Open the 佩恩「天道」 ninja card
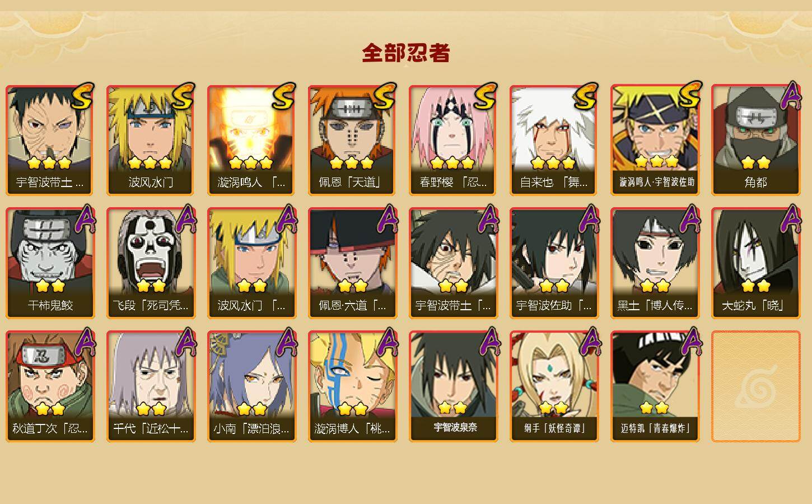The height and width of the screenshot is (504, 812). coord(352,140)
